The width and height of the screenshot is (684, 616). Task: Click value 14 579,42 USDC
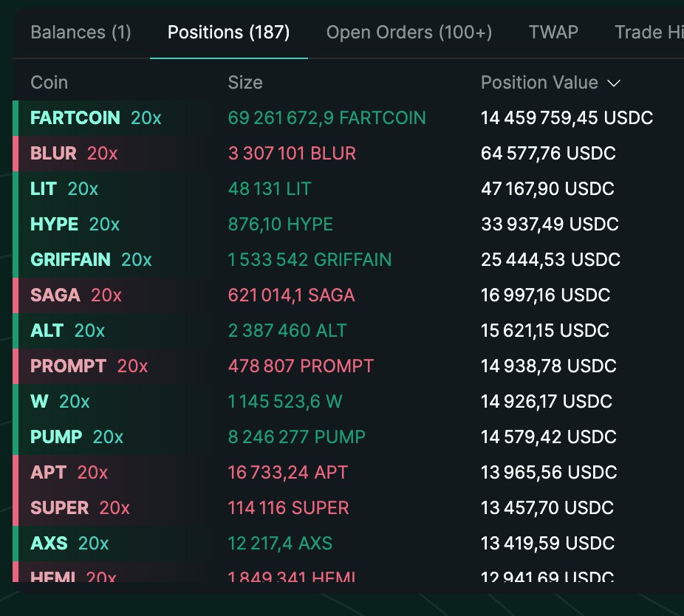[549, 437]
